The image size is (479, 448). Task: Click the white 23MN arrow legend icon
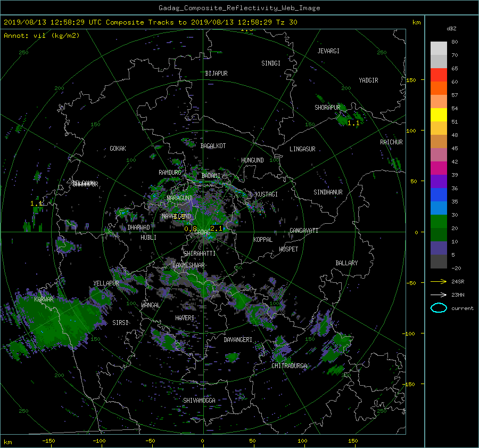point(439,295)
